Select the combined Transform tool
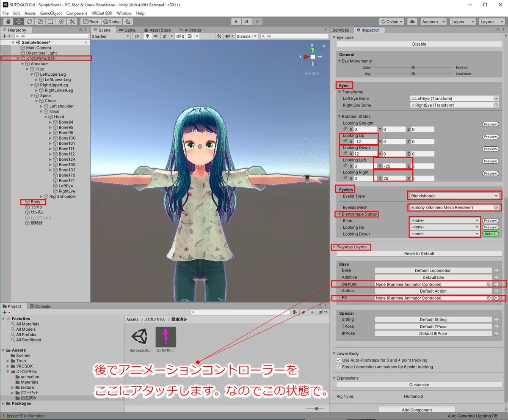 pos(61,22)
